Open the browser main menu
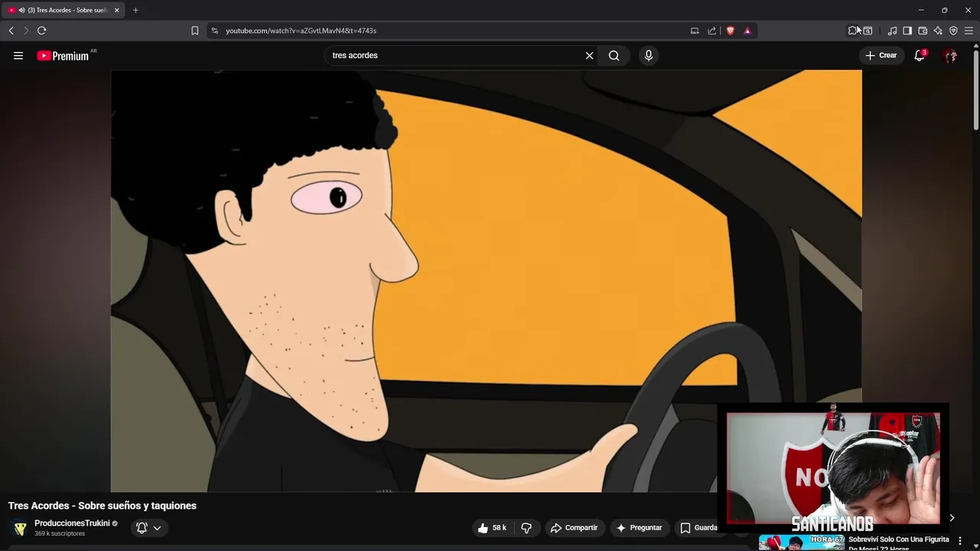This screenshot has width=980, height=551. pyautogui.click(x=969, y=31)
